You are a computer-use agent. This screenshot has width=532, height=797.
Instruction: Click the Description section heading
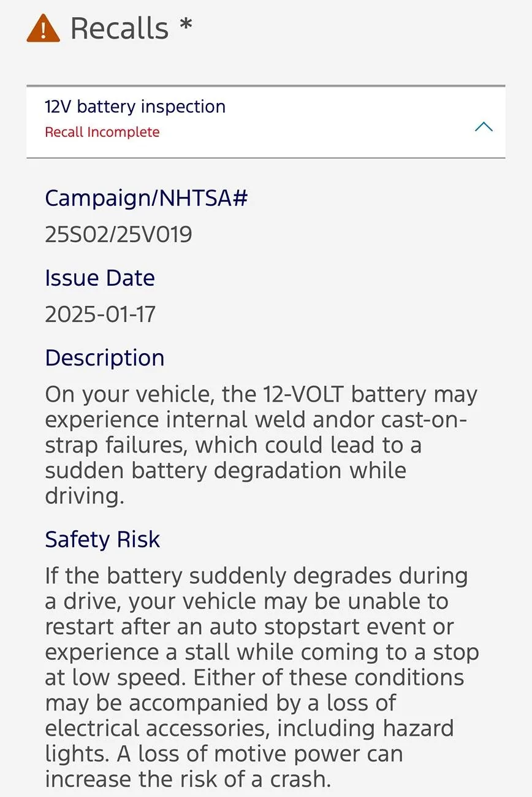coord(104,357)
